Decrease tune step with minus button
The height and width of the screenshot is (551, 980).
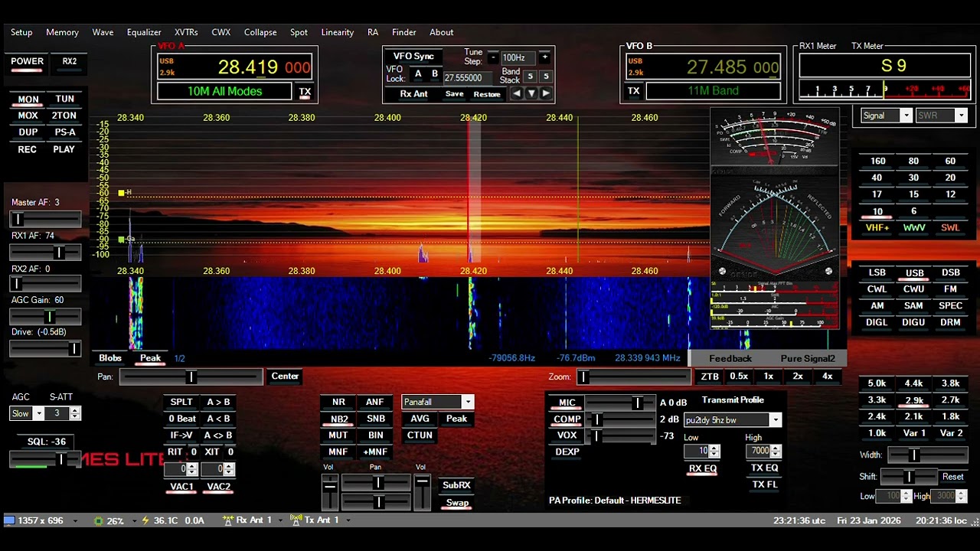[x=493, y=57]
